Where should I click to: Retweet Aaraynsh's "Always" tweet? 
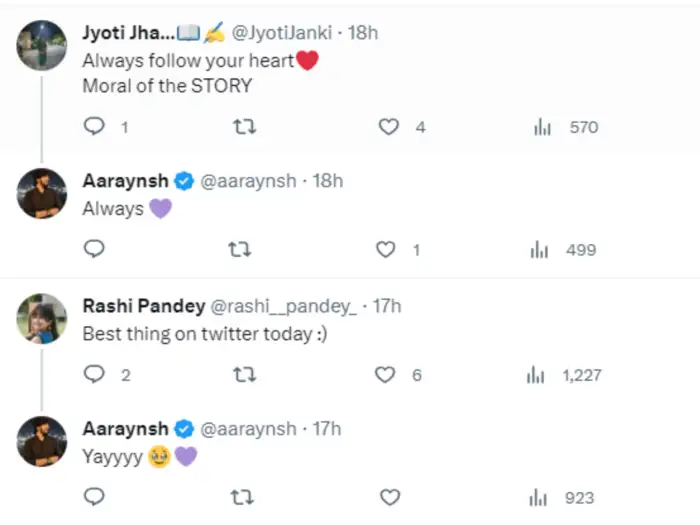point(240,249)
